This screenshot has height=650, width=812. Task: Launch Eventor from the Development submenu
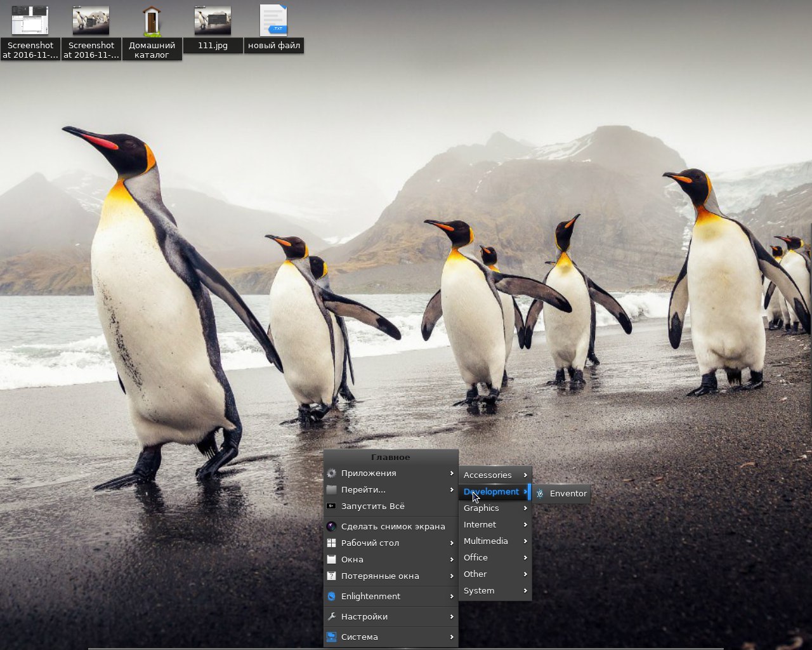(x=568, y=493)
